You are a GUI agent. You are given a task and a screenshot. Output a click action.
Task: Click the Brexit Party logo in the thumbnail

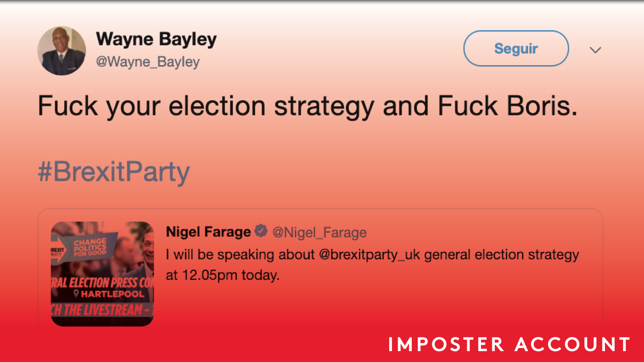[57, 252]
